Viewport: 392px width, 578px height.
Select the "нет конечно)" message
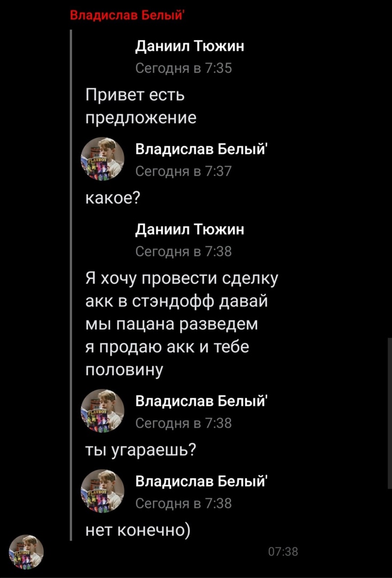click(138, 530)
